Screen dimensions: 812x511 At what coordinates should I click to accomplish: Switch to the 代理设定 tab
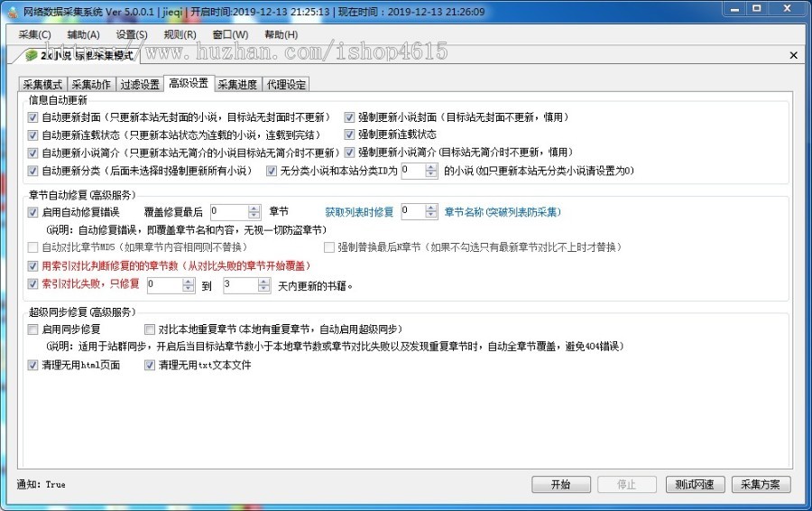[286, 85]
